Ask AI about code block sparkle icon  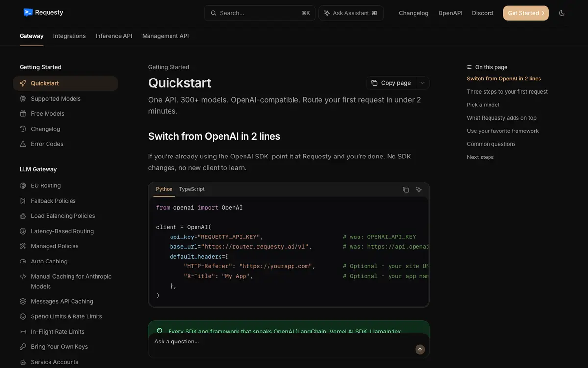coord(419,190)
